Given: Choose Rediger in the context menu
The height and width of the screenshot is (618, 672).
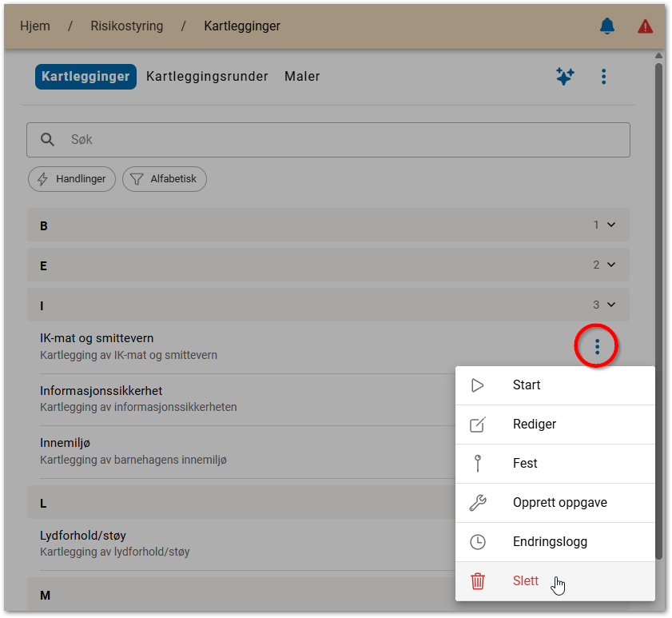Looking at the screenshot, I should coord(534,425).
